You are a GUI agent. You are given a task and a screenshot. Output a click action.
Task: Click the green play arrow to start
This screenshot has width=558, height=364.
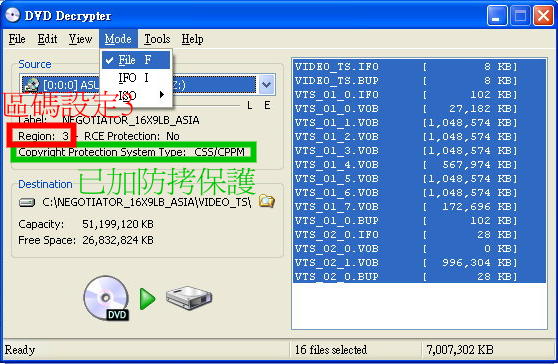coord(147,299)
